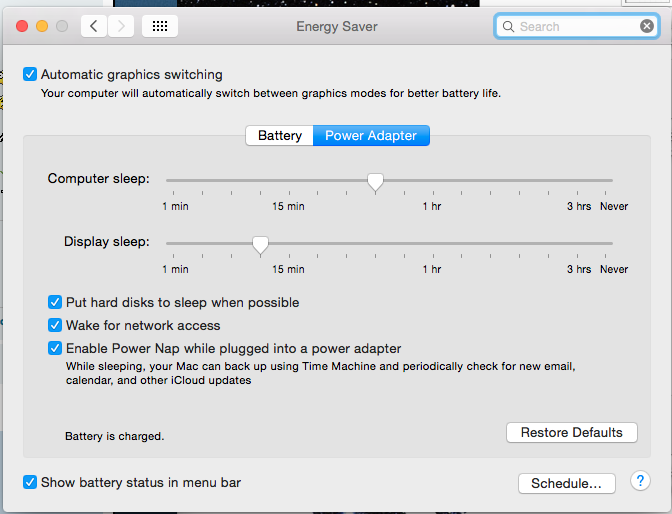The image size is (672, 514).
Task: Click the Computer sleep slider thumb
Action: tap(375, 182)
